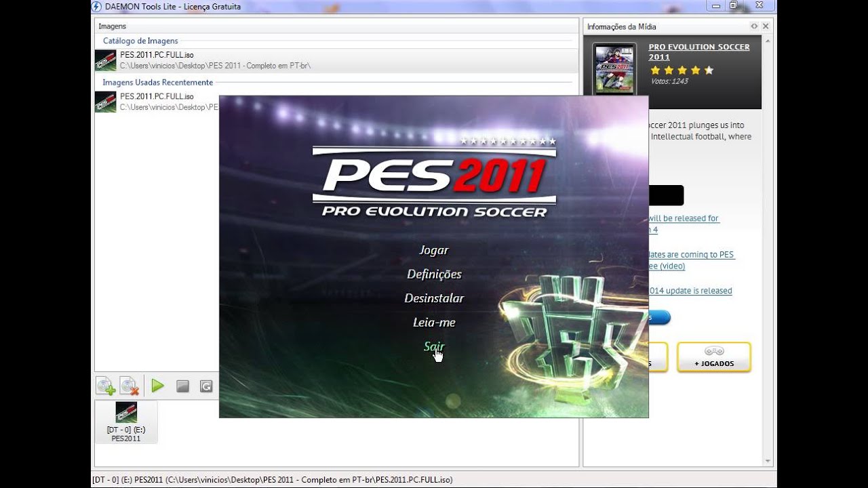Open the PRO EVOLUTION SOCCER 2011 title link
The width and height of the screenshot is (868, 488).
[699, 52]
